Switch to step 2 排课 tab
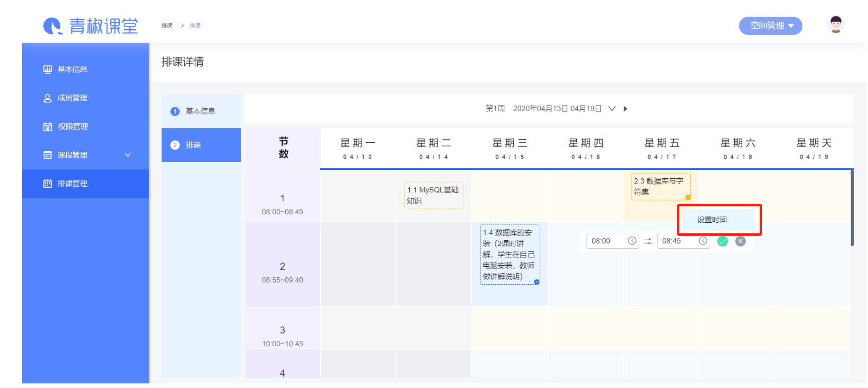 pos(201,145)
